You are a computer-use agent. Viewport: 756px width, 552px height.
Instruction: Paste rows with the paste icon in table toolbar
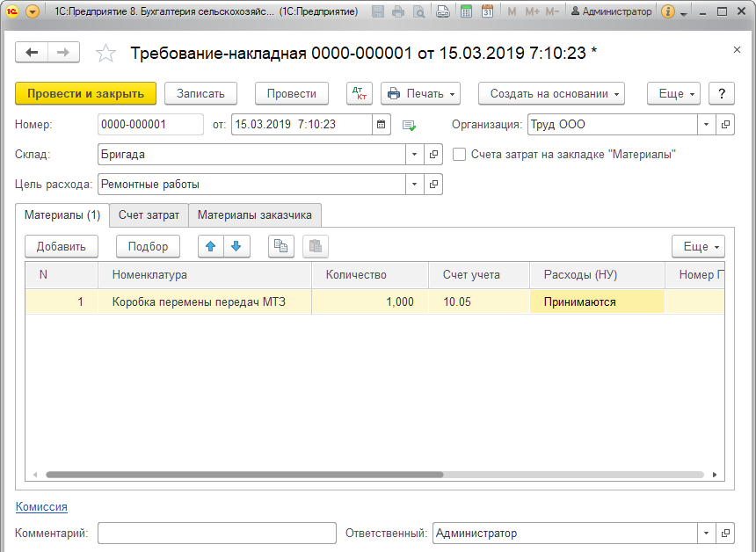pyautogui.click(x=316, y=246)
